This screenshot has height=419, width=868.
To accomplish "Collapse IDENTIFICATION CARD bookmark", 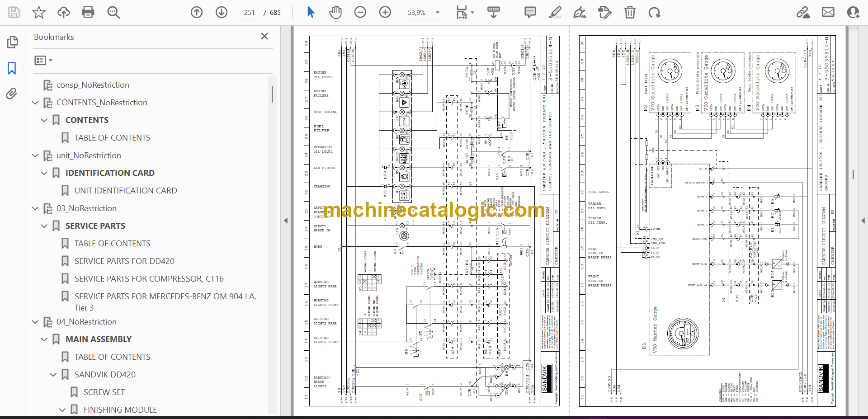I will 44,173.
